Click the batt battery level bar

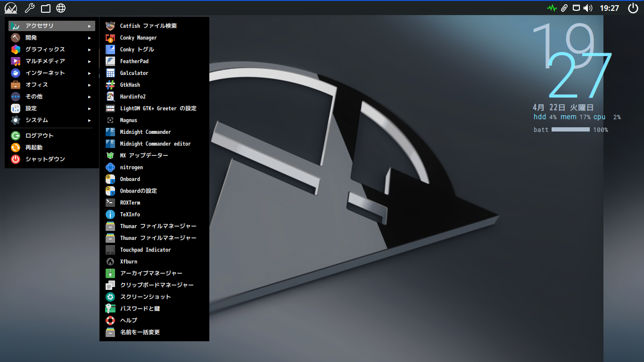click(570, 130)
